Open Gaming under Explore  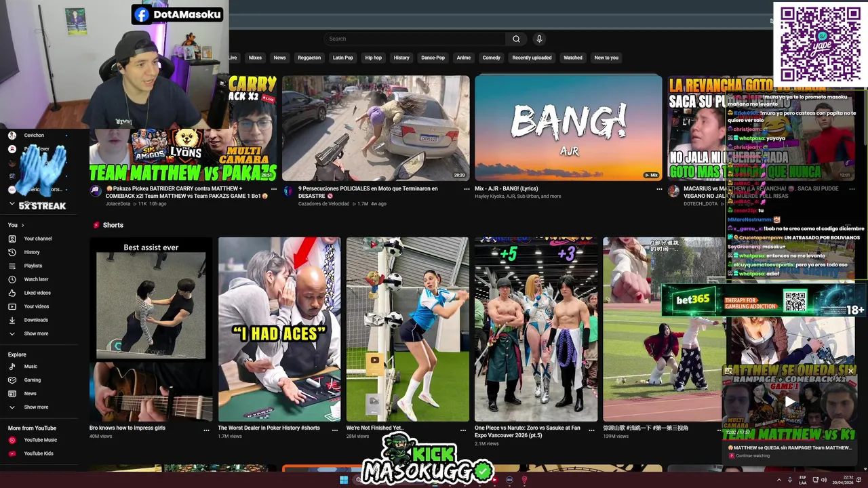point(32,380)
